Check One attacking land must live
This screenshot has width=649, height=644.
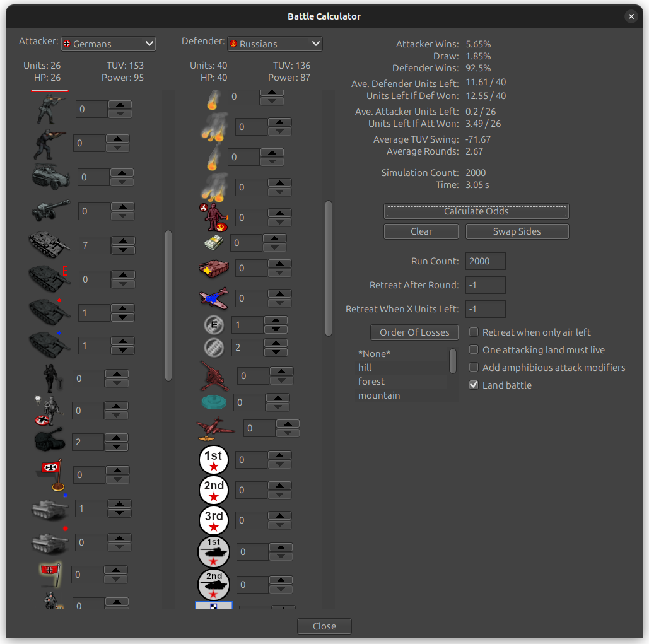(x=473, y=349)
